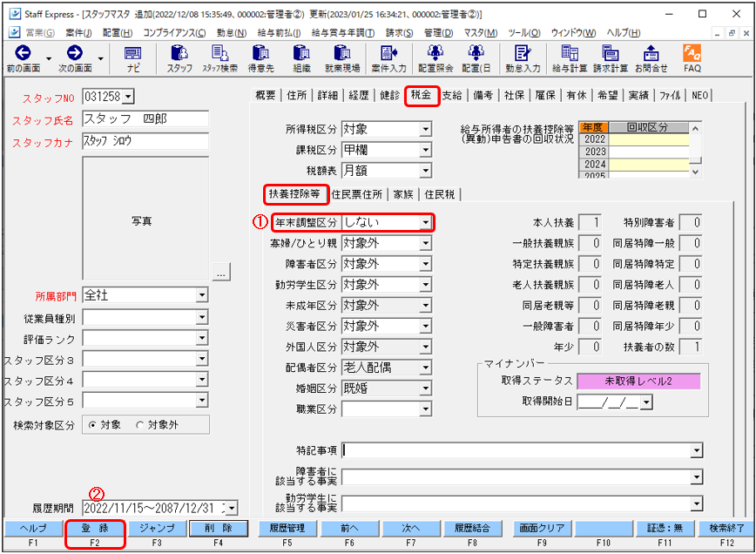Click scrollbar down arrow of 回収区分 table
Screen dimensions: 756x554
695,172
